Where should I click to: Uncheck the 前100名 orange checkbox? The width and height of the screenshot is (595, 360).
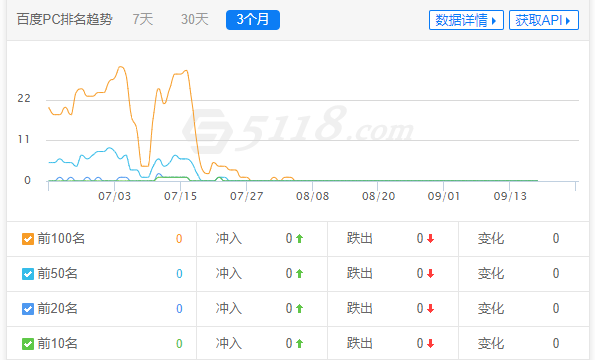28,239
